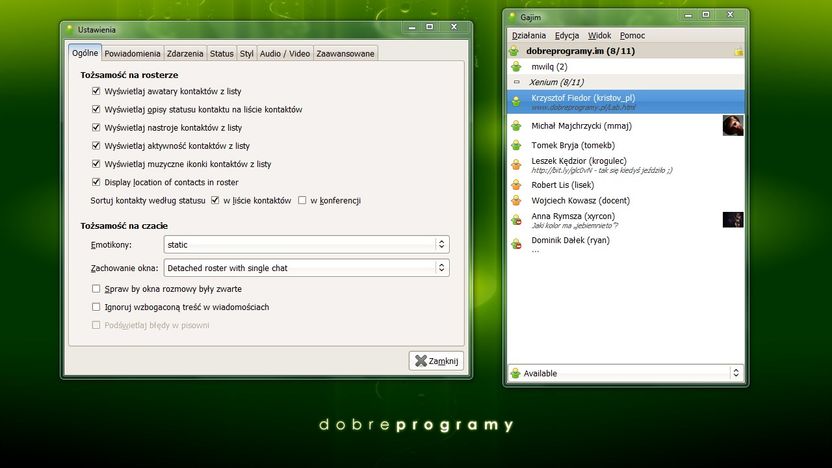Open the Działania menu in Gajim
Image resolution: width=832 pixels, height=468 pixels.
coord(528,36)
